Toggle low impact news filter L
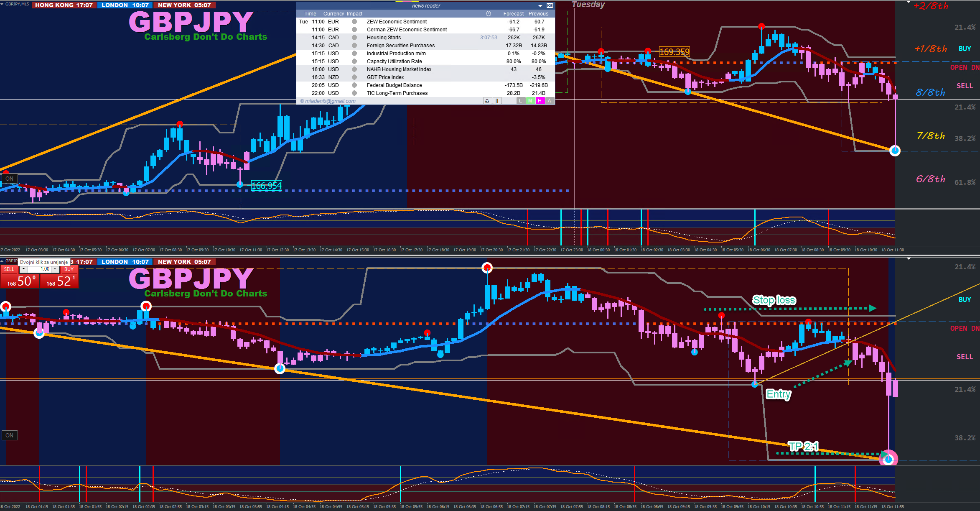 520,101
